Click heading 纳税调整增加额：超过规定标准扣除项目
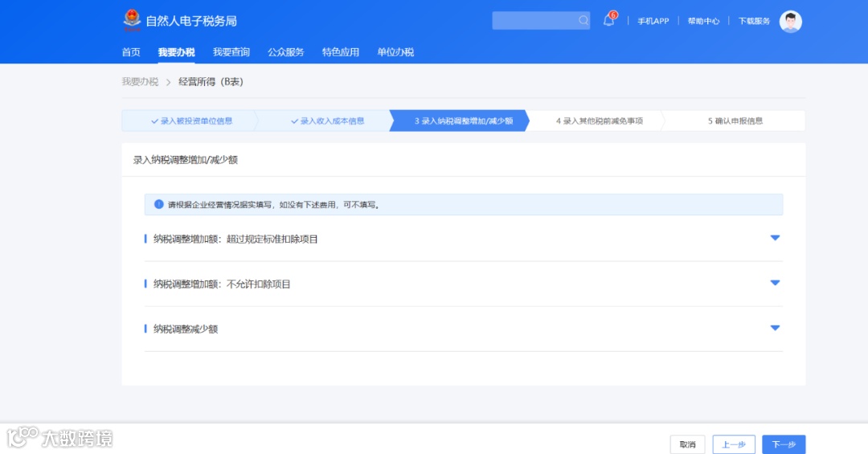 click(x=235, y=239)
